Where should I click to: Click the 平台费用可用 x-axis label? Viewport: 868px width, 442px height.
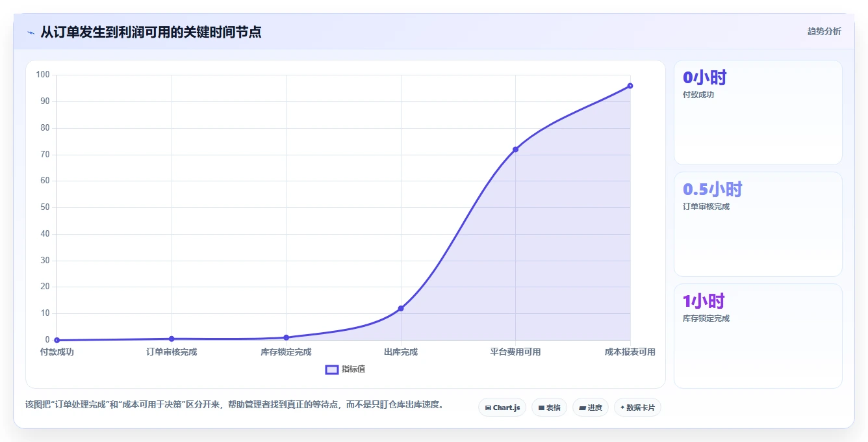(x=515, y=352)
